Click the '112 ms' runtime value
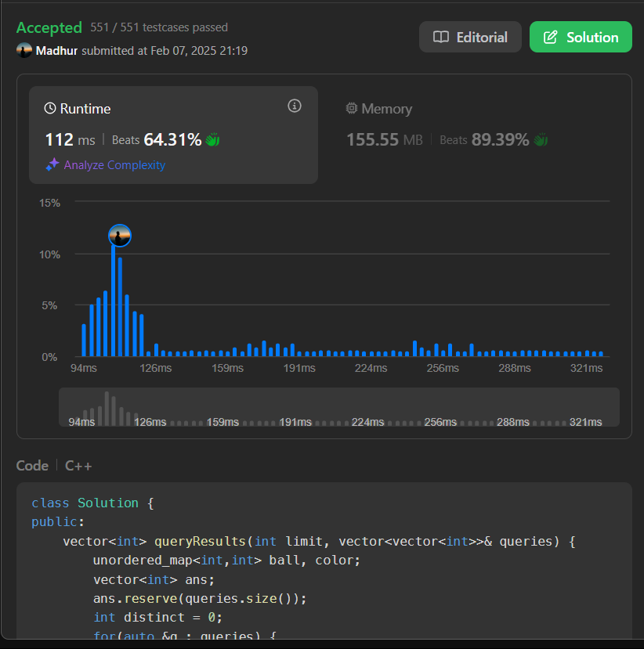This screenshot has height=649, width=644. pyautogui.click(x=70, y=140)
